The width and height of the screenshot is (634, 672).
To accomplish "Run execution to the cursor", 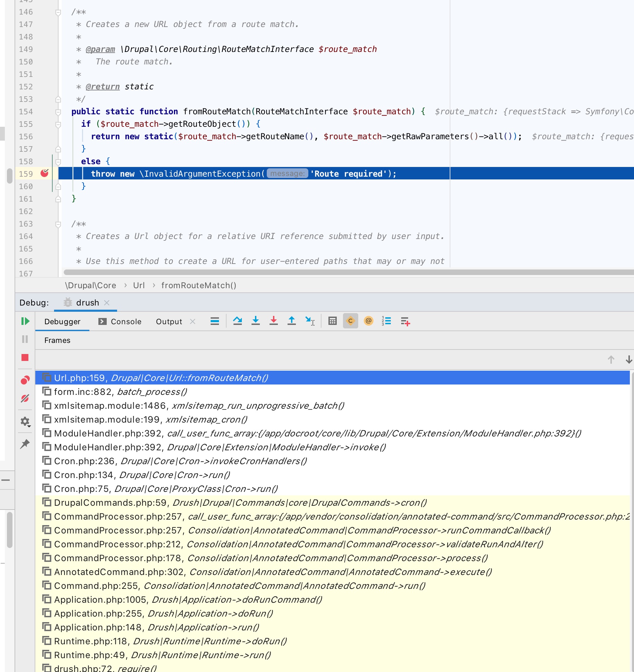I will (310, 321).
